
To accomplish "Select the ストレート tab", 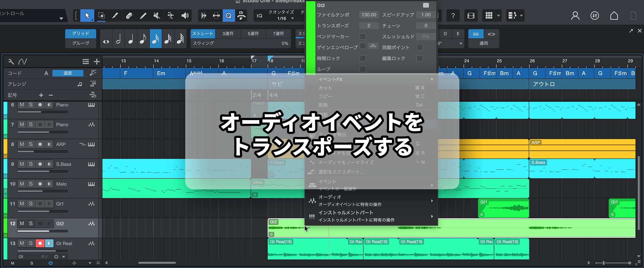I will tap(203, 34).
